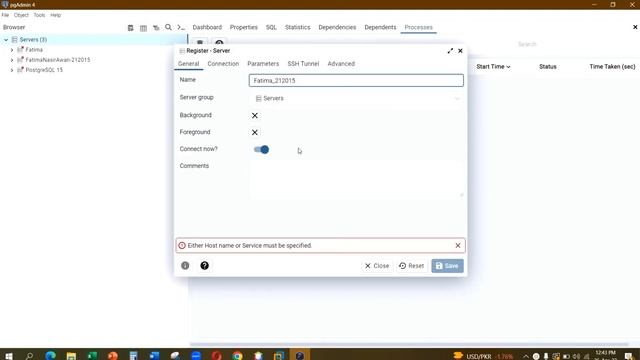Switch to the Dependencies tab
This screenshot has width=640, height=360.
(x=337, y=27)
